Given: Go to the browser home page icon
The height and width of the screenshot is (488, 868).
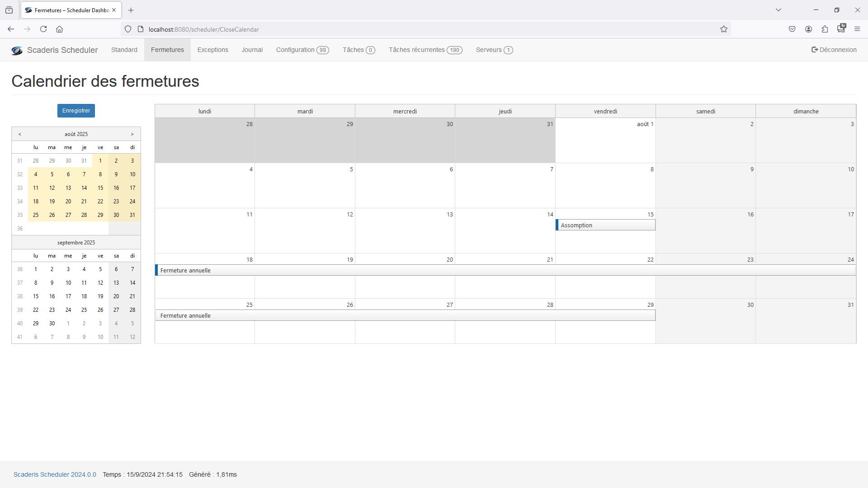Looking at the screenshot, I should pyautogui.click(x=59, y=29).
